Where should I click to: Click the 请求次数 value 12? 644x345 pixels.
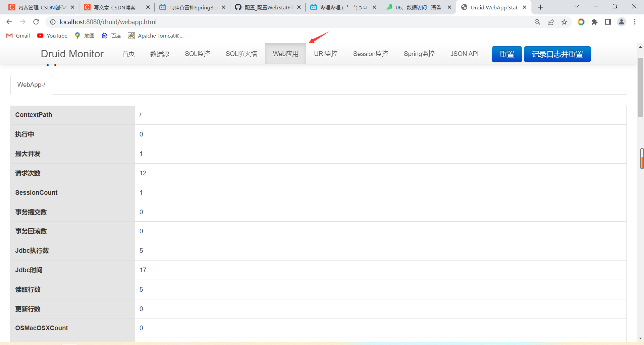pyautogui.click(x=143, y=173)
